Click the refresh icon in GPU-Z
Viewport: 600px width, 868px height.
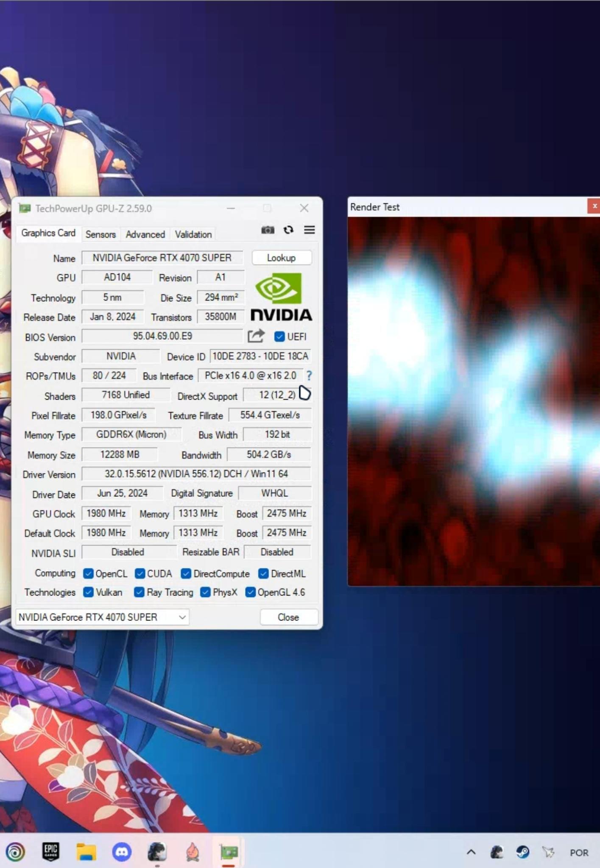(x=289, y=230)
